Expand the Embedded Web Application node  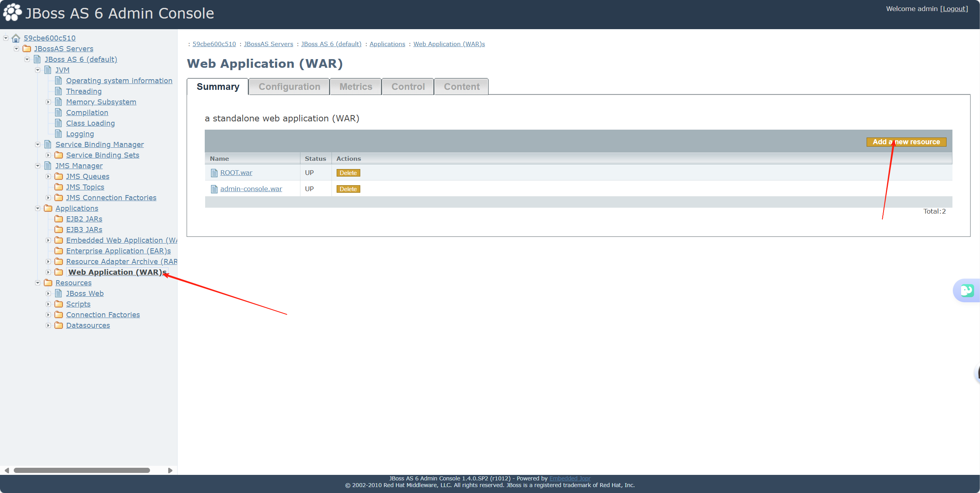(48, 240)
